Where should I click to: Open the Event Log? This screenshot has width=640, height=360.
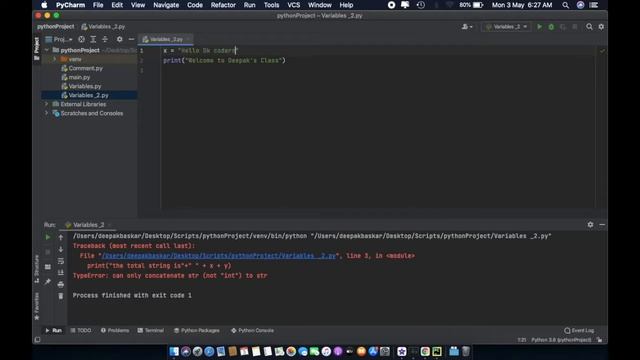(579, 330)
